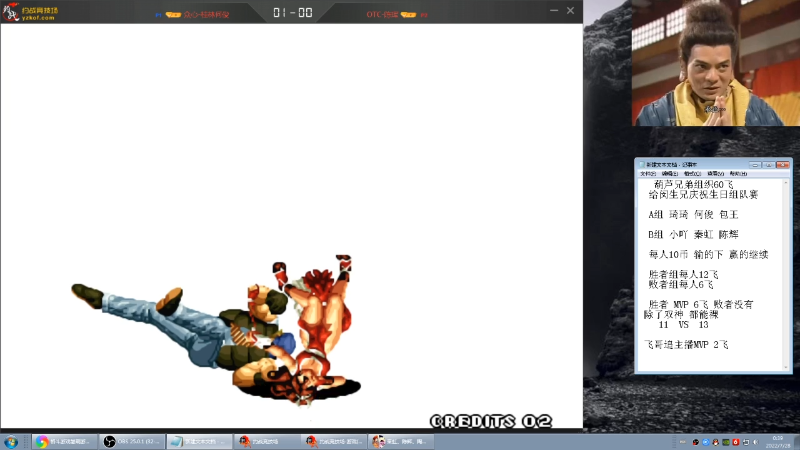Click the Show Desktop strip on taskbar
800x450 pixels.
pos(796,442)
